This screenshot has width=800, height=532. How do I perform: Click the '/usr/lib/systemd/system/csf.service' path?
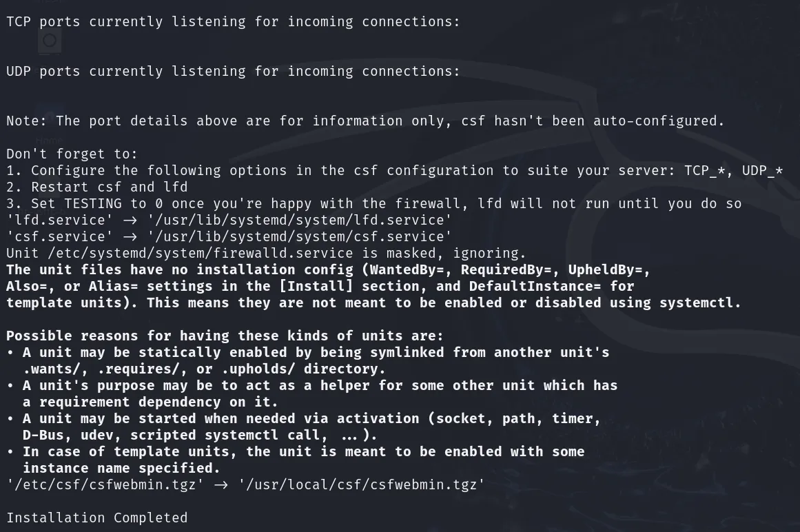coord(300,236)
